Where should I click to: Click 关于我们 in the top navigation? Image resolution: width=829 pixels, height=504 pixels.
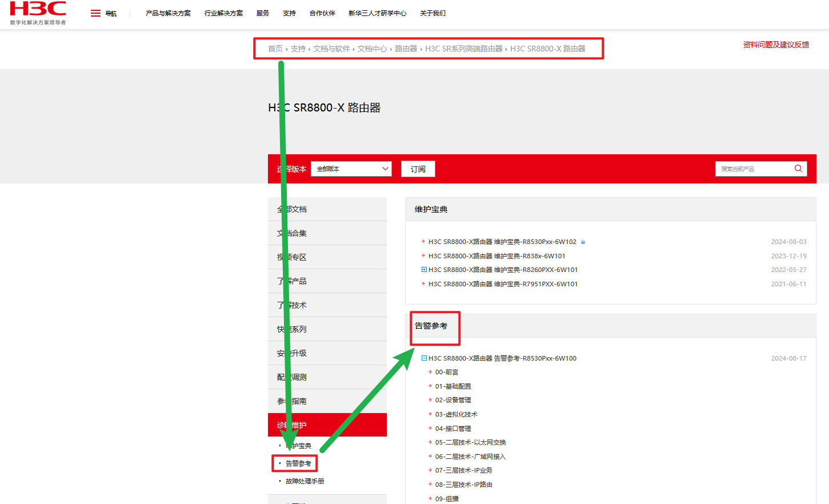pos(432,13)
